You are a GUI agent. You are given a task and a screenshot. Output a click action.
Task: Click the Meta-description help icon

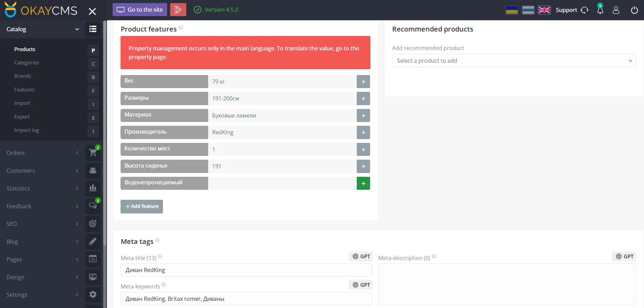click(x=434, y=256)
